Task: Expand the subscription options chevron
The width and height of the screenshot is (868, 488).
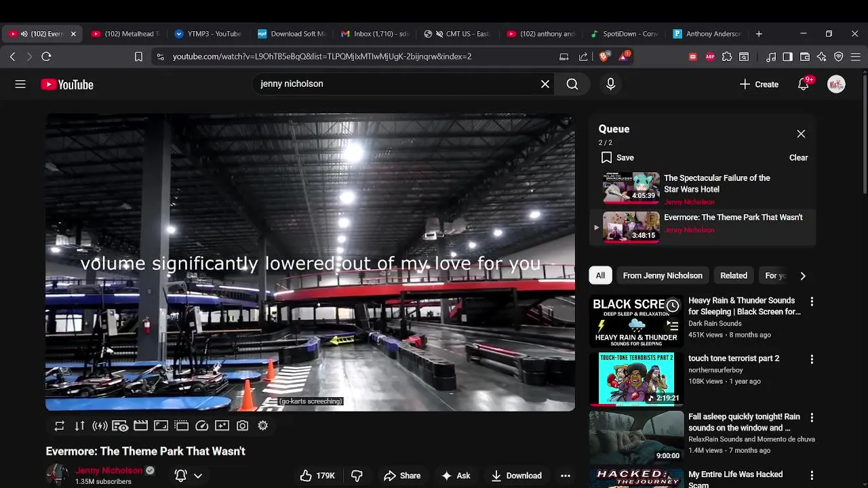Action: click(x=198, y=476)
